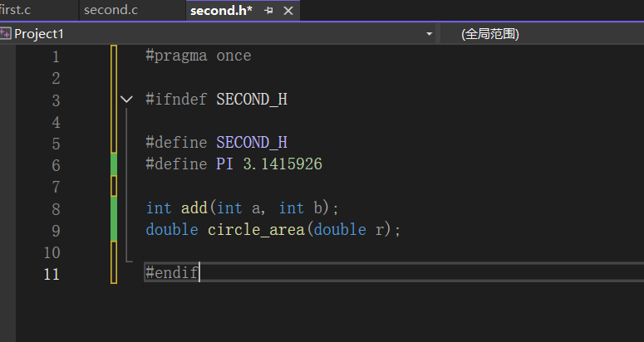Click line number 3
This screenshot has width=644, height=342.
(56, 100)
